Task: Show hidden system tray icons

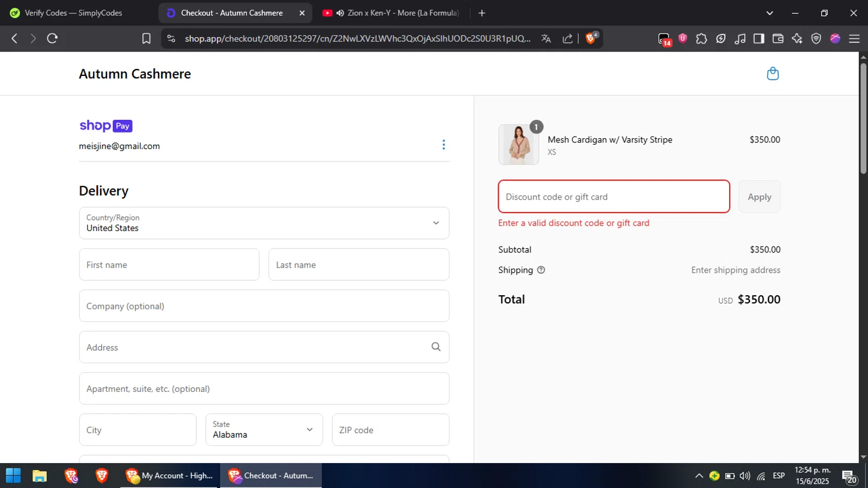Action: (x=699, y=476)
